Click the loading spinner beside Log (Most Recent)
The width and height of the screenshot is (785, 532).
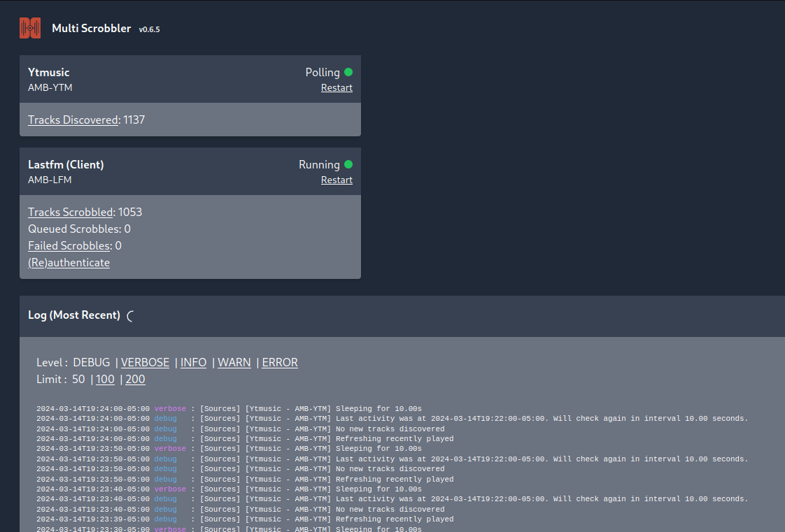(130, 315)
